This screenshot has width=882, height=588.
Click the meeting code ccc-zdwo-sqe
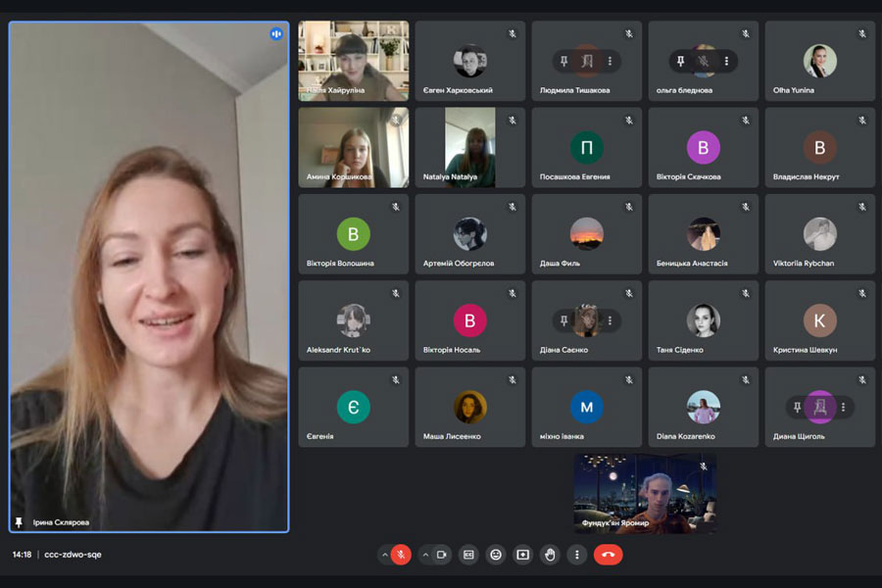point(73,555)
